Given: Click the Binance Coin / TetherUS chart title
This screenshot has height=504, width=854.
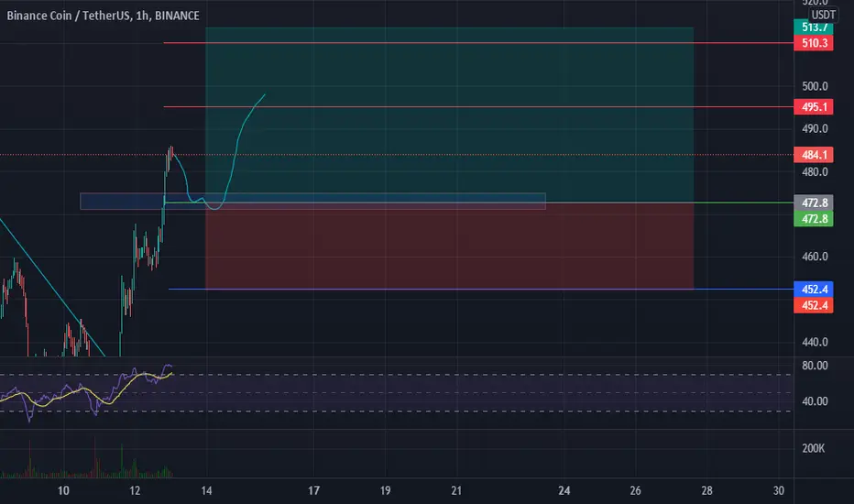Looking at the screenshot, I should (103, 16).
